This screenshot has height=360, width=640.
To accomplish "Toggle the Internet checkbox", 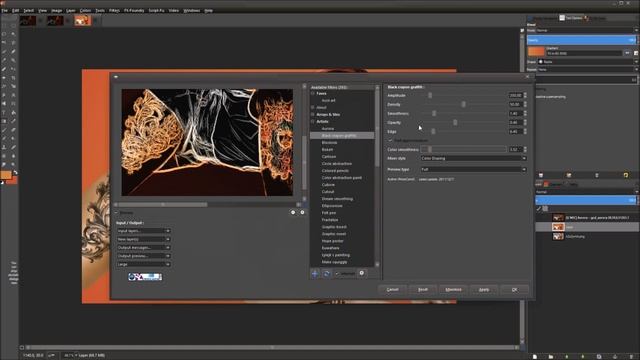I will pos(338,273).
